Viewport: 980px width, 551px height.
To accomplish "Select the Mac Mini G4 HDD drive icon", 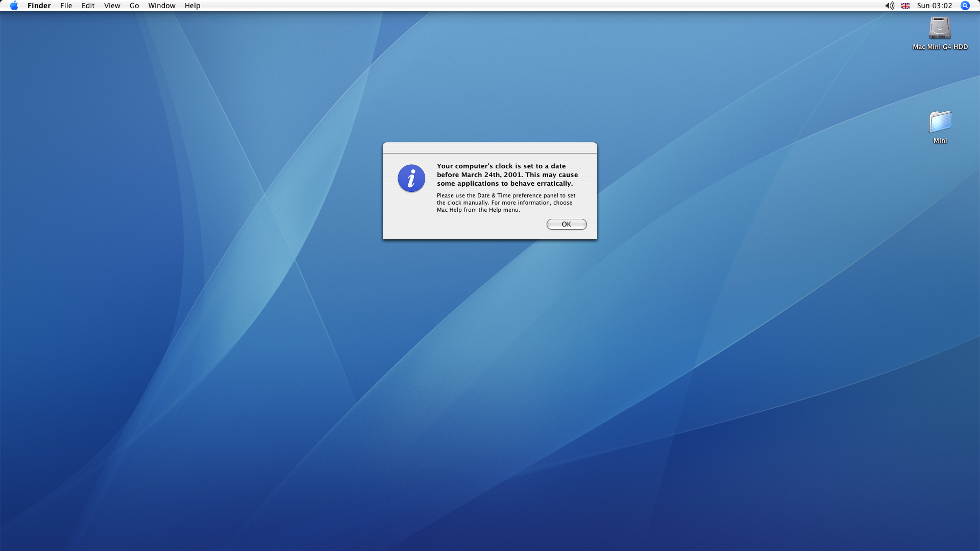I will [x=940, y=28].
